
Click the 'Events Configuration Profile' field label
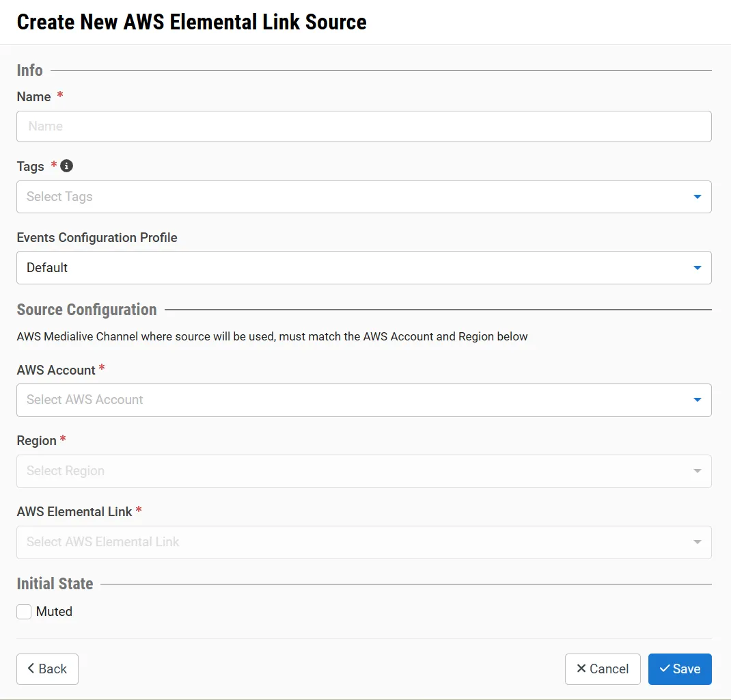(97, 237)
